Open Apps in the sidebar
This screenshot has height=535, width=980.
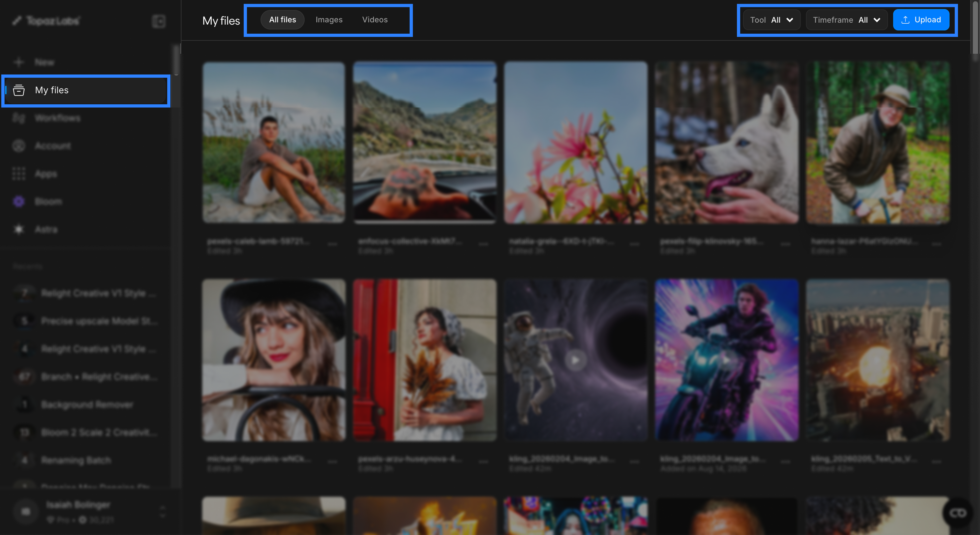click(86, 173)
